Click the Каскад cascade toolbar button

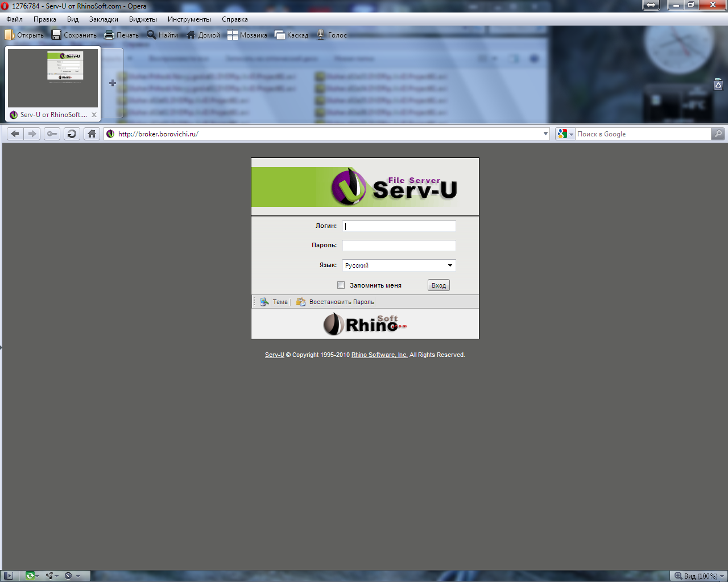[x=292, y=35]
